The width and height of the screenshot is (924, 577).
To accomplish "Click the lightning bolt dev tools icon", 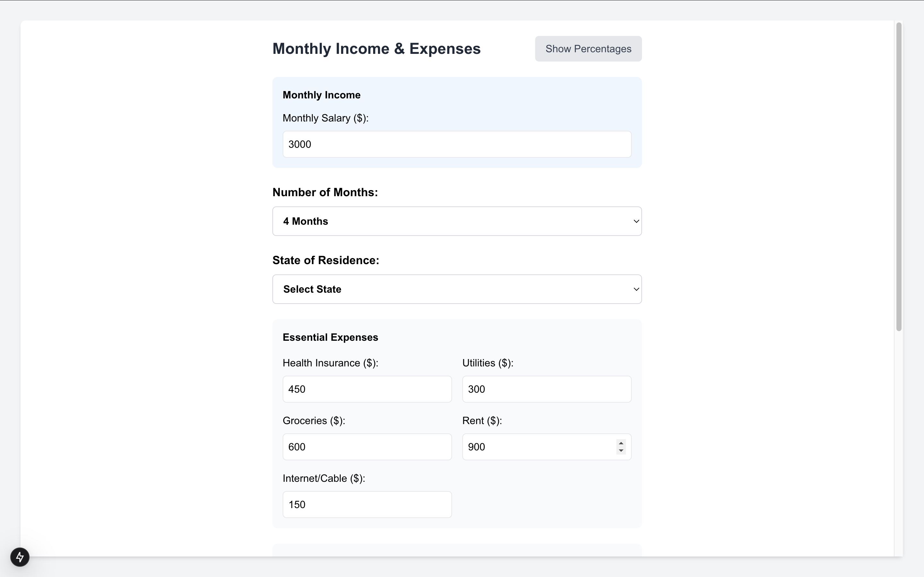I will coord(20,557).
